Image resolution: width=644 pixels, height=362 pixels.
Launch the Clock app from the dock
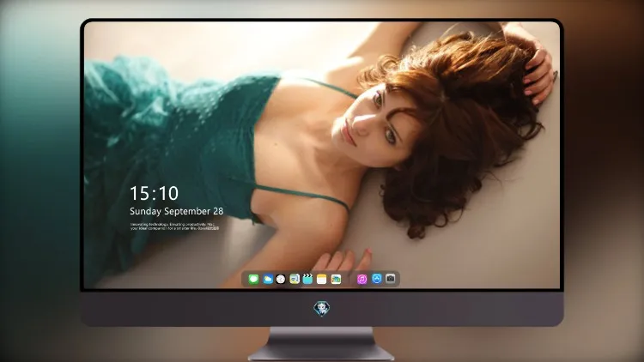(281, 280)
